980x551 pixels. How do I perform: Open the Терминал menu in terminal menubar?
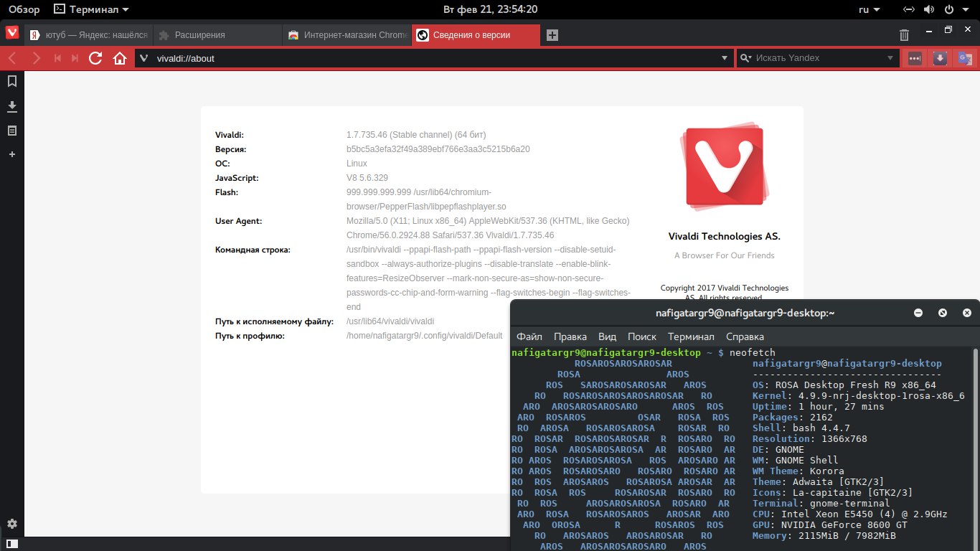[691, 336]
